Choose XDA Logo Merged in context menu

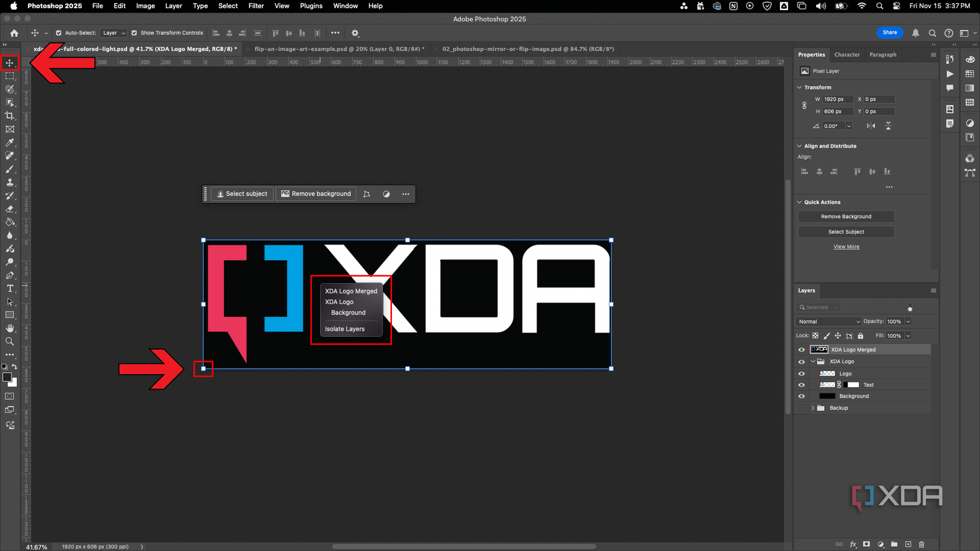[x=351, y=292]
